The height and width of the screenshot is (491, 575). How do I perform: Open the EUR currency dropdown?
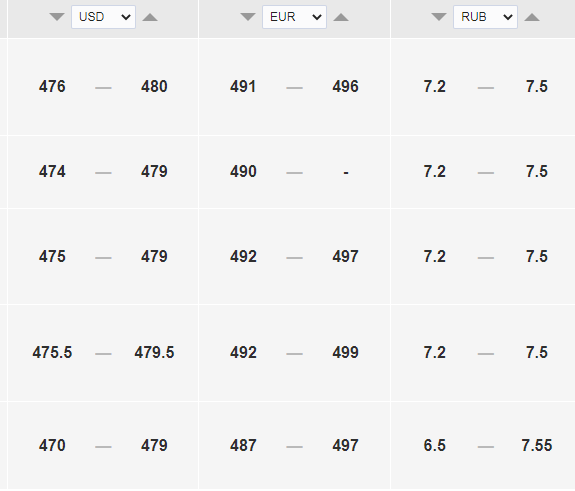pos(294,17)
